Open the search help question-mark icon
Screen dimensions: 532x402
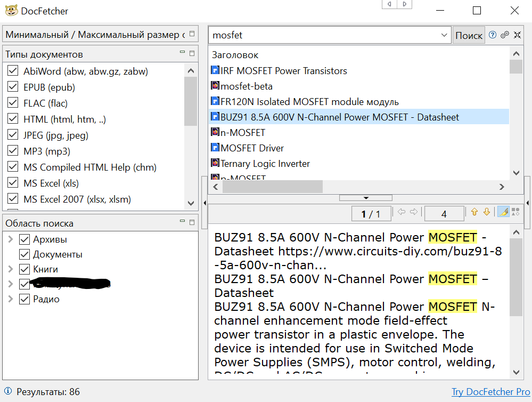point(492,35)
